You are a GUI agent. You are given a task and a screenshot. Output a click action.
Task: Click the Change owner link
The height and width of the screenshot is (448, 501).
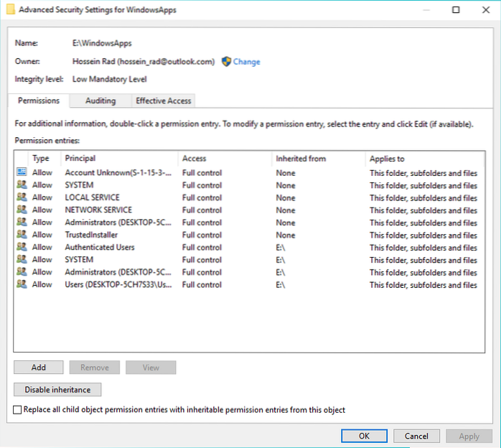(246, 62)
